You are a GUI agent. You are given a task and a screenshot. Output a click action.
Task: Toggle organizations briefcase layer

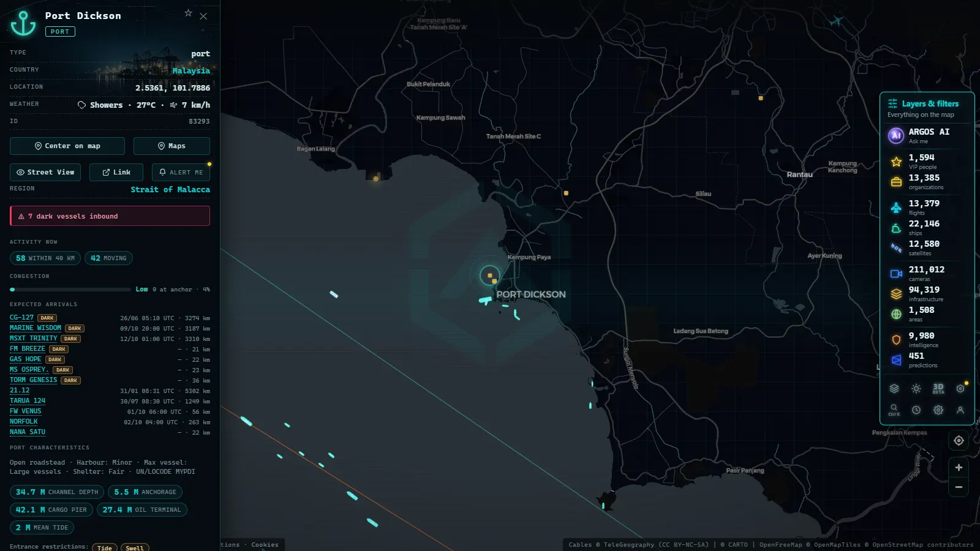(896, 182)
